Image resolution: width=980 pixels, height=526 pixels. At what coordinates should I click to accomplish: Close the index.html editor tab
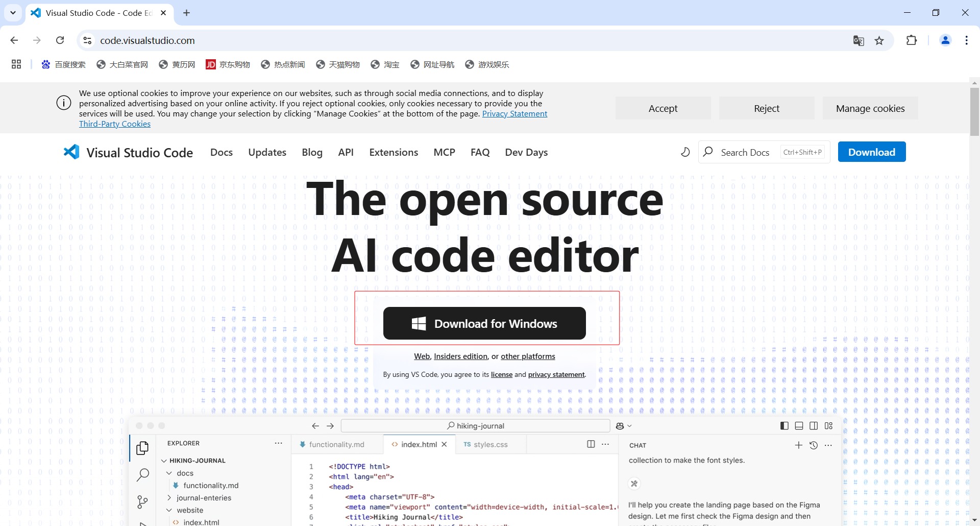point(445,444)
